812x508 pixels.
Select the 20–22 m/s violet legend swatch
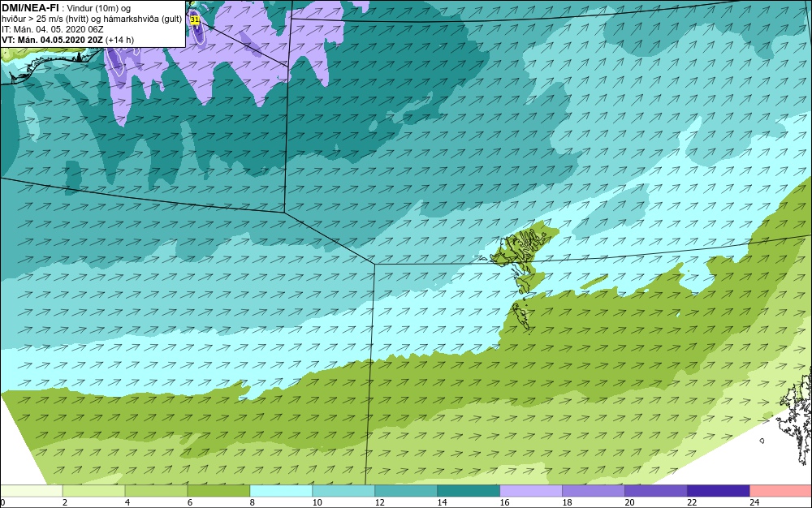point(655,491)
